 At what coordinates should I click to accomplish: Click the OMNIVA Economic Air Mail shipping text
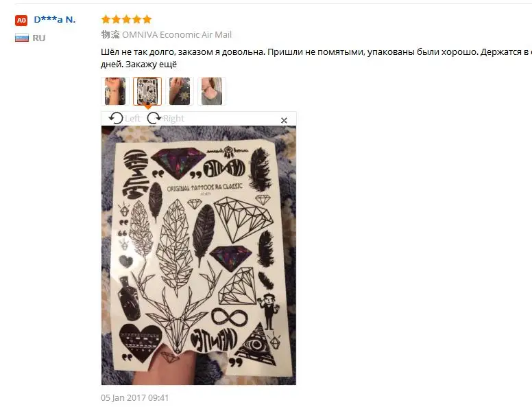tap(177, 34)
